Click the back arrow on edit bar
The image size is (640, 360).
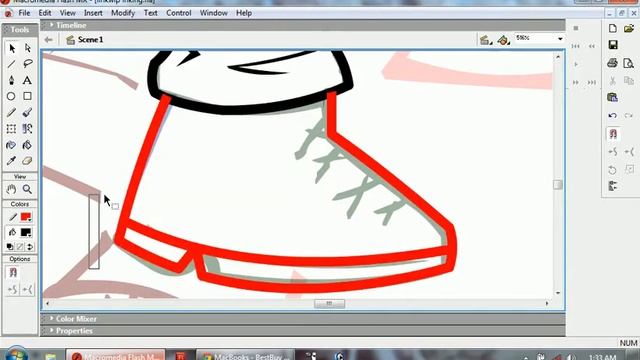pyautogui.click(x=49, y=40)
